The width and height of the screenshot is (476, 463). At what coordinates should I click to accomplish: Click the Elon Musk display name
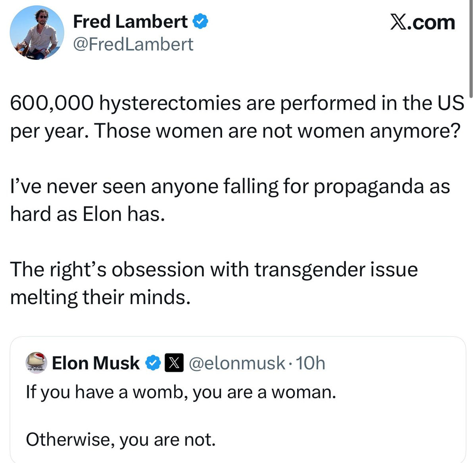[96, 363]
